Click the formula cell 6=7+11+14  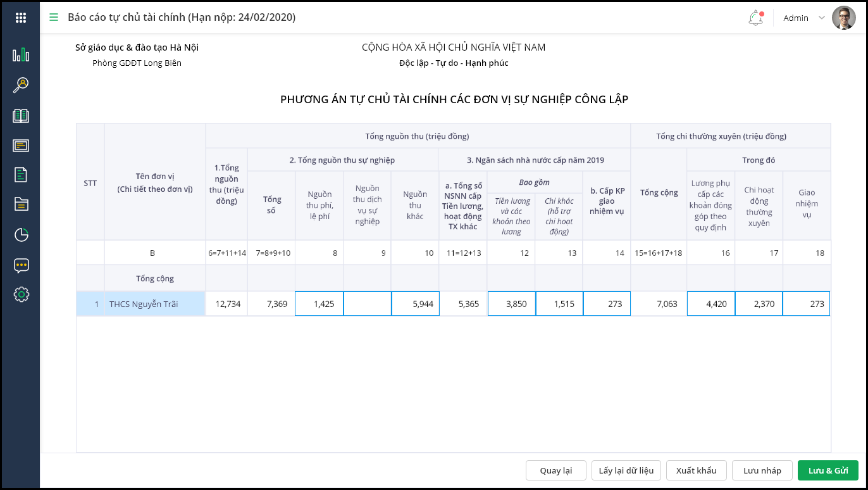click(x=226, y=253)
